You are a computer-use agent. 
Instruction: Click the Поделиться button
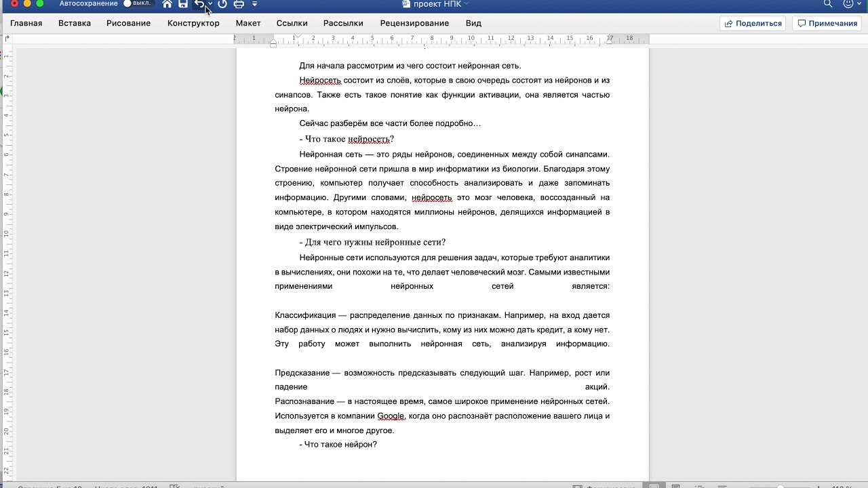753,23
